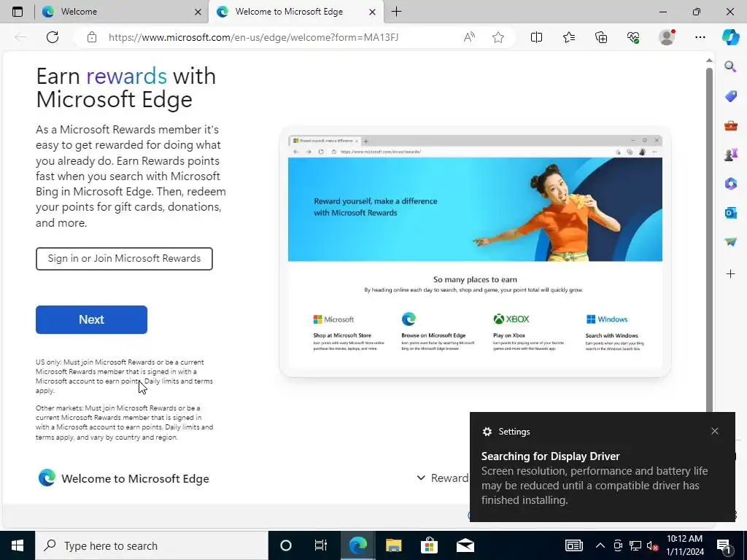Show hidden system tray icons

600,545
